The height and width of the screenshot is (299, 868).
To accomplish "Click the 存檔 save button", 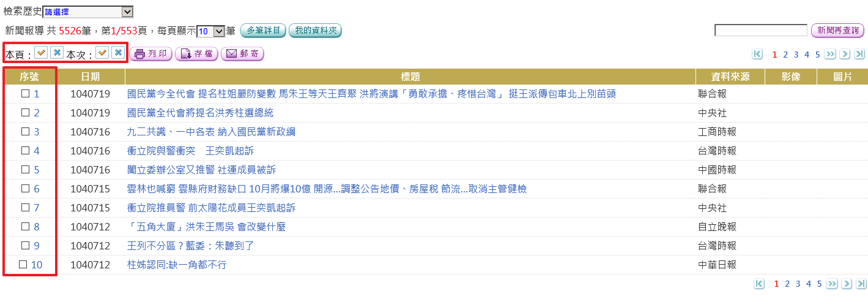I will coord(196,54).
